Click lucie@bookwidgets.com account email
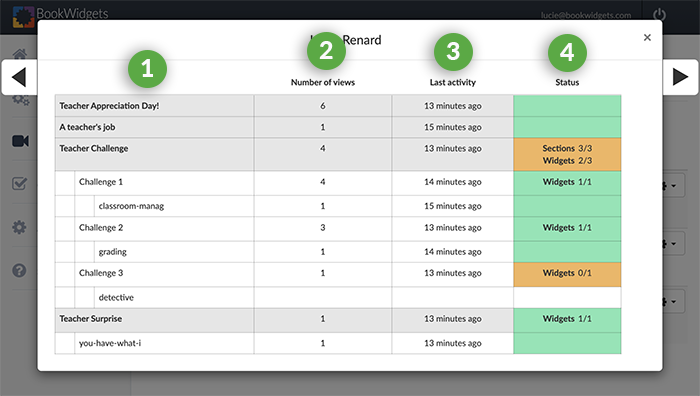The image size is (700, 396). point(586,15)
